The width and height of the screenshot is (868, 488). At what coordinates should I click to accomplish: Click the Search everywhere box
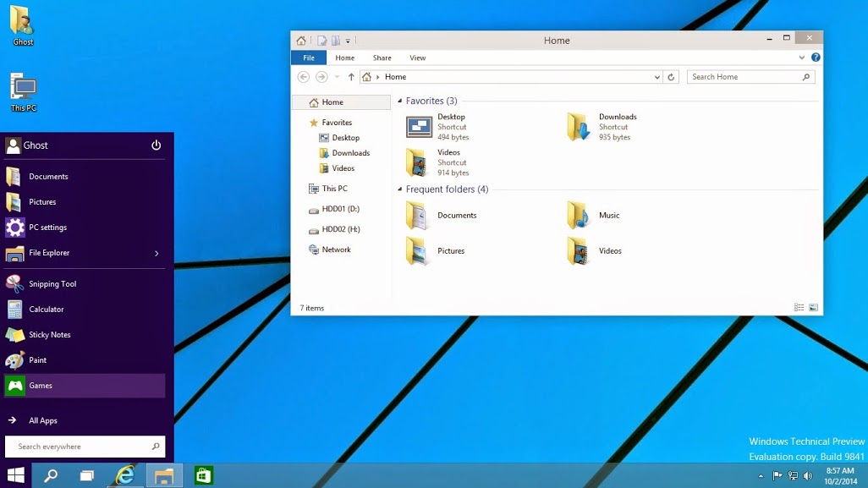click(85, 447)
